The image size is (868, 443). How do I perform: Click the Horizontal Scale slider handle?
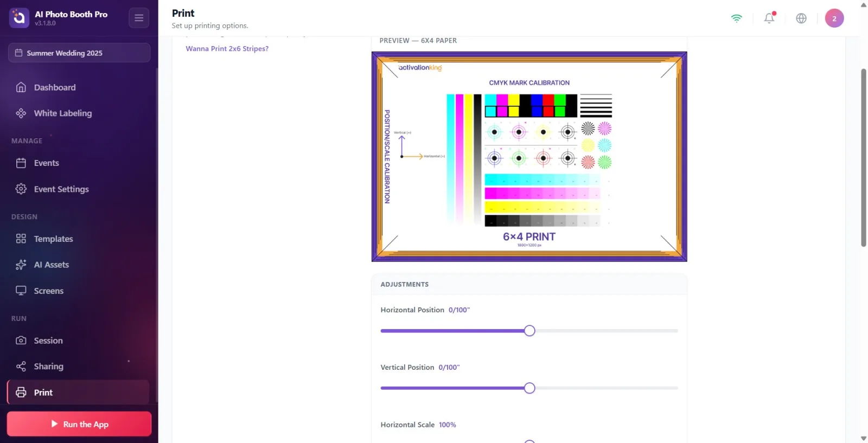tap(529, 441)
